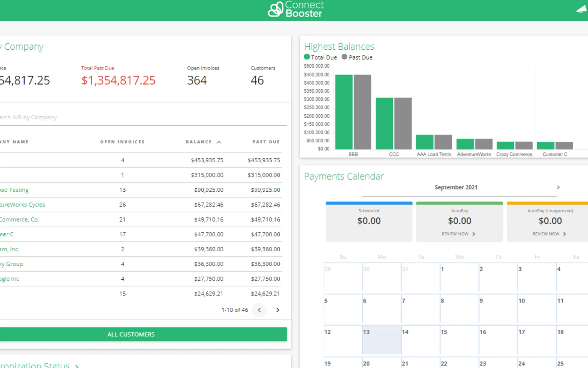Toggle Total Due legend series
588x368 pixels.
tap(320, 57)
